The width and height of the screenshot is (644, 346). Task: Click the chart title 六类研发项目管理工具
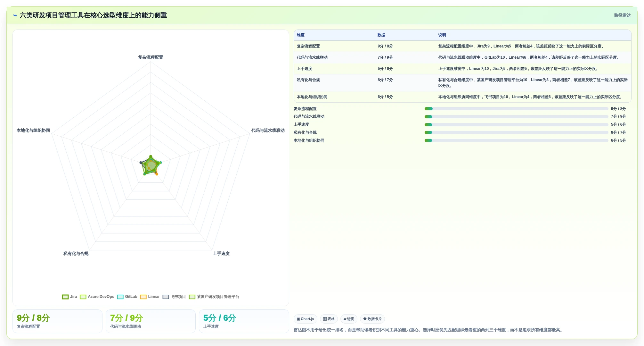[x=94, y=15]
